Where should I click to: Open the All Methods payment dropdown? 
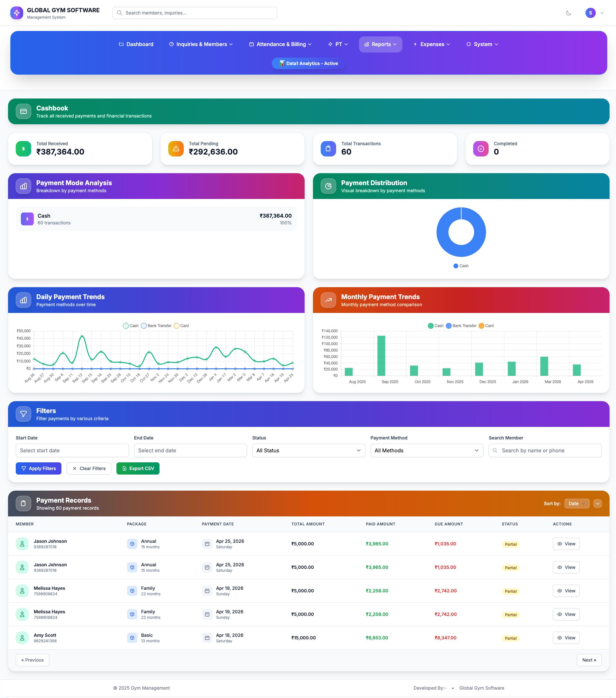(x=426, y=450)
